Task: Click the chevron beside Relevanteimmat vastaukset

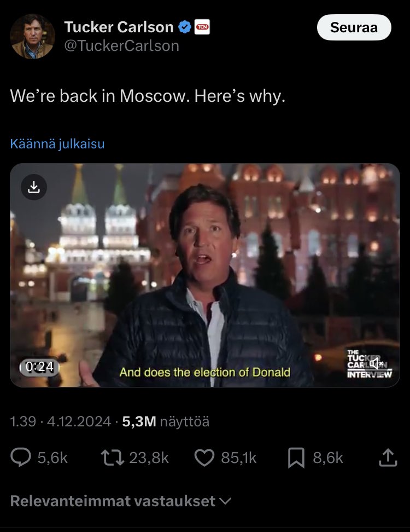Action: (226, 501)
